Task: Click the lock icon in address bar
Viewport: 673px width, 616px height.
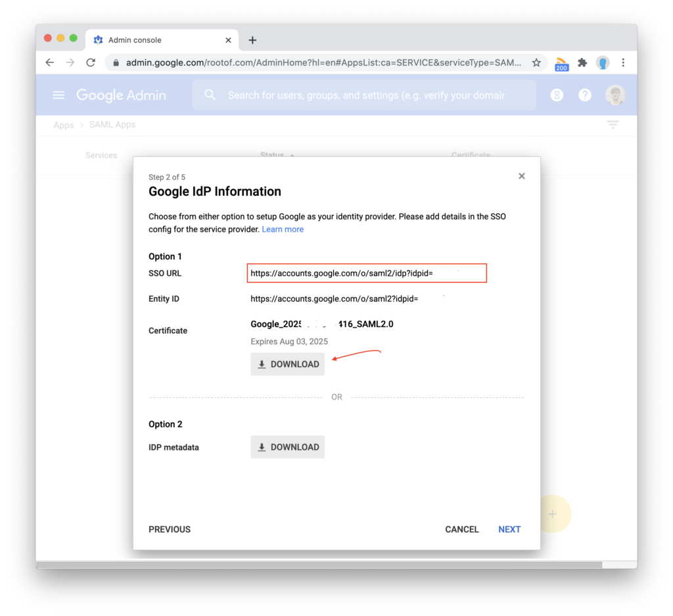Action: [116, 63]
